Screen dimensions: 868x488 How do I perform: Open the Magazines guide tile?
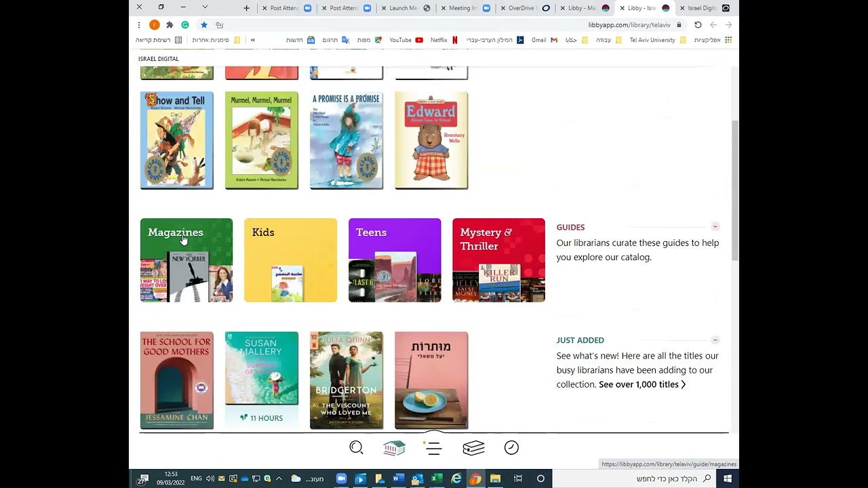tap(186, 260)
